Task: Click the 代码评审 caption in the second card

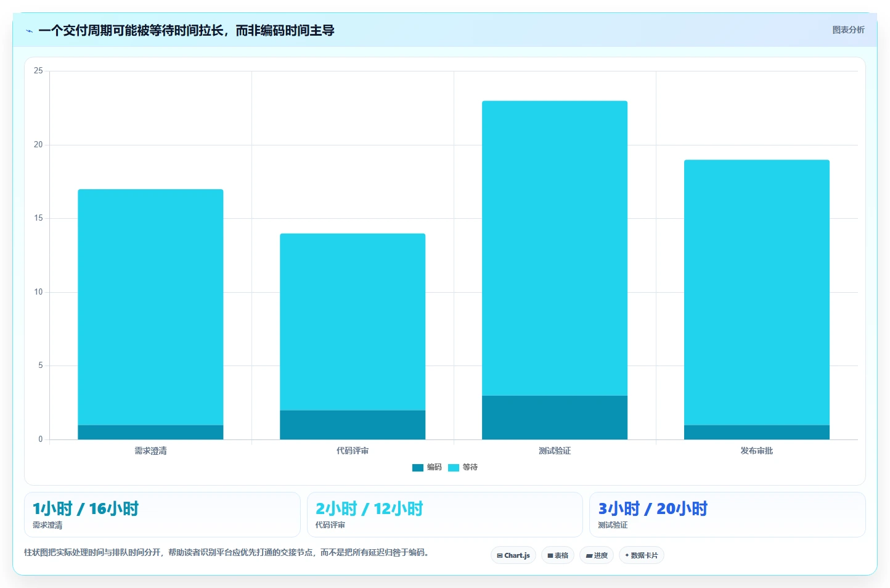Action: pyautogui.click(x=330, y=525)
